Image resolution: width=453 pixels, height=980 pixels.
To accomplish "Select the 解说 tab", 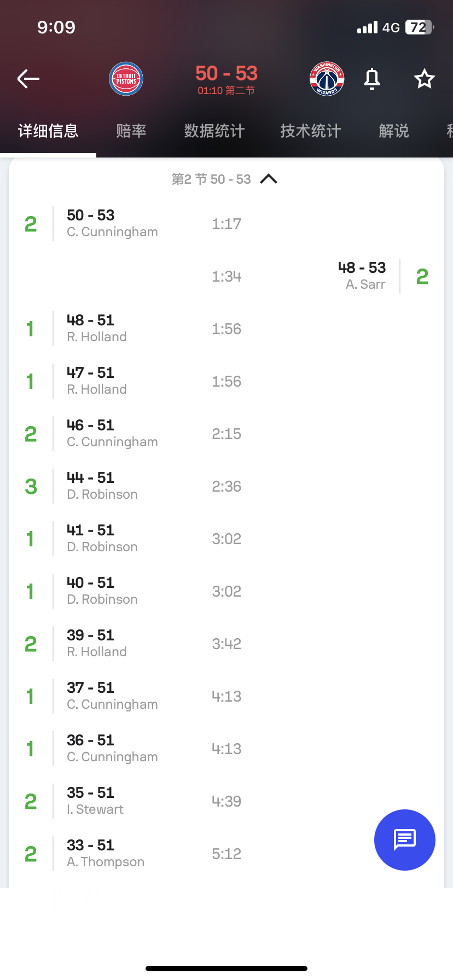I will (x=394, y=131).
